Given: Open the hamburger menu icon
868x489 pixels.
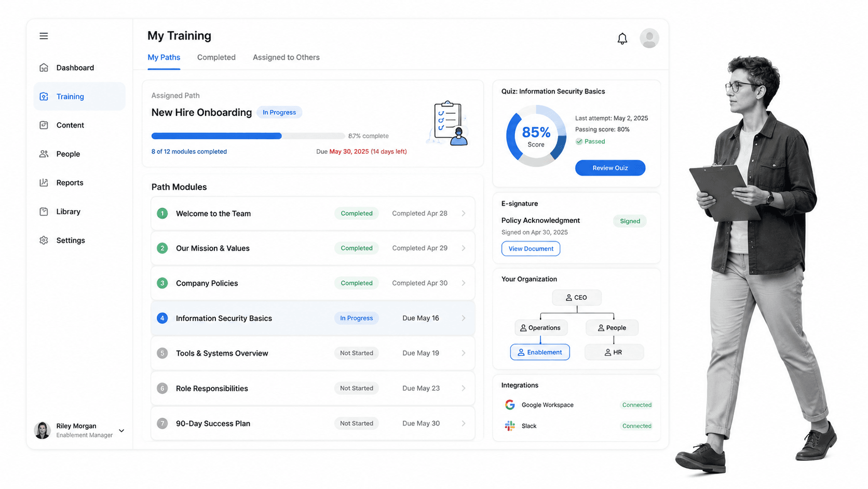Looking at the screenshot, I should pos(44,36).
